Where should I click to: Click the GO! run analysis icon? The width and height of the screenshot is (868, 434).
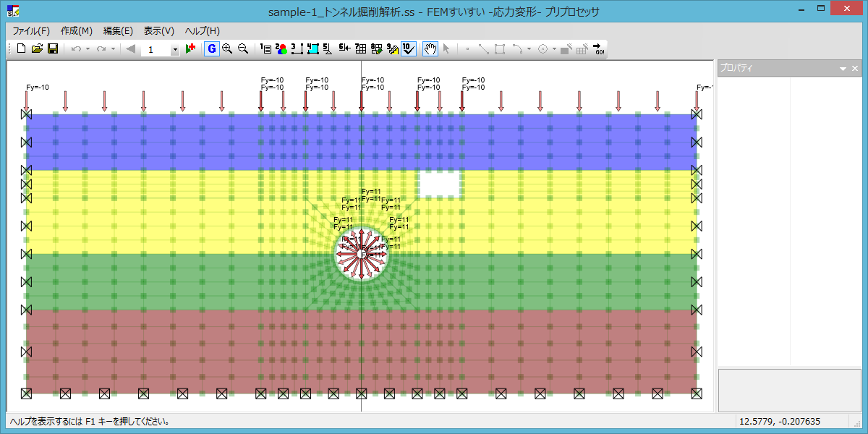pos(599,48)
